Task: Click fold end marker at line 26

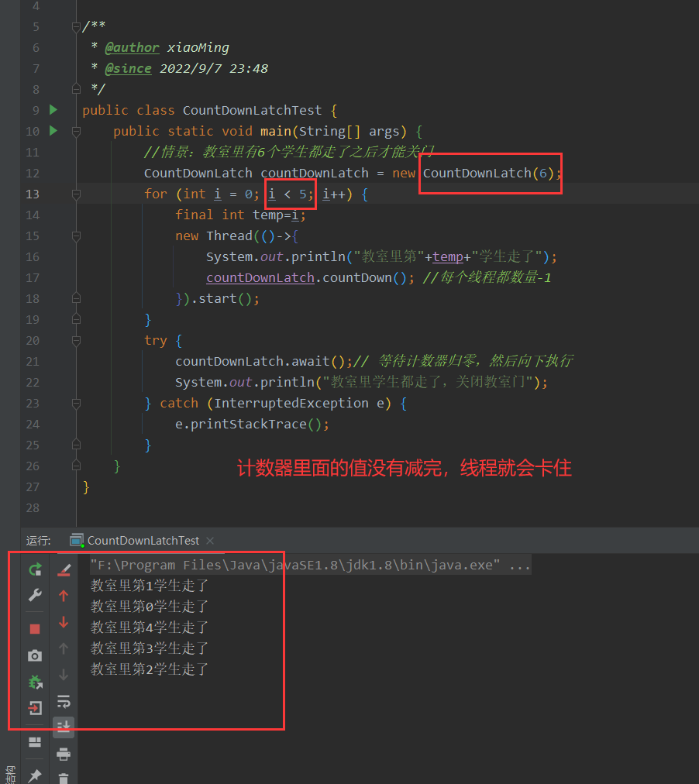Action: 76,466
